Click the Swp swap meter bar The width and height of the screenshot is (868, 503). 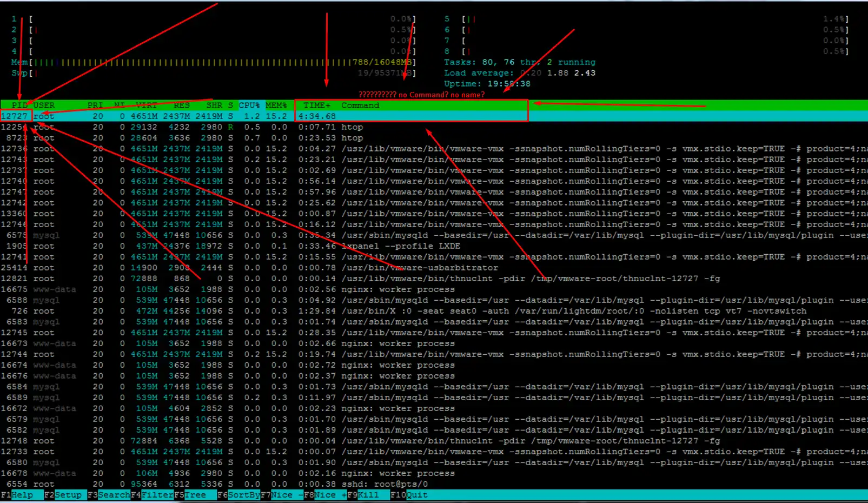pos(214,73)
